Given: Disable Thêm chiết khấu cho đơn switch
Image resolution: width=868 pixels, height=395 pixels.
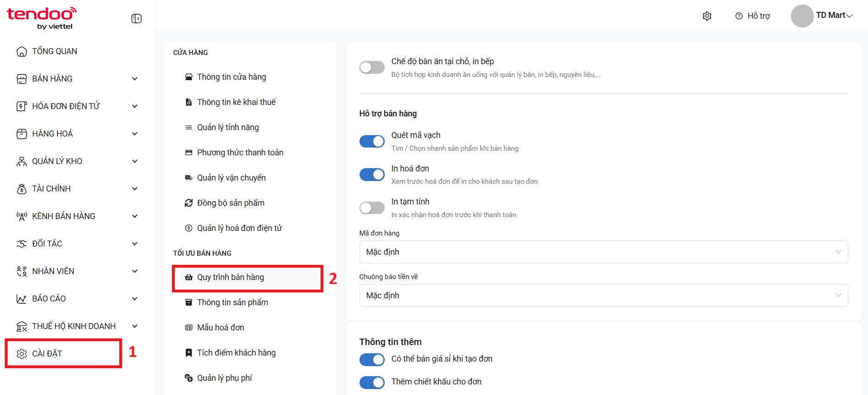Looking at the screenshot, I should (x=372, y=382).
